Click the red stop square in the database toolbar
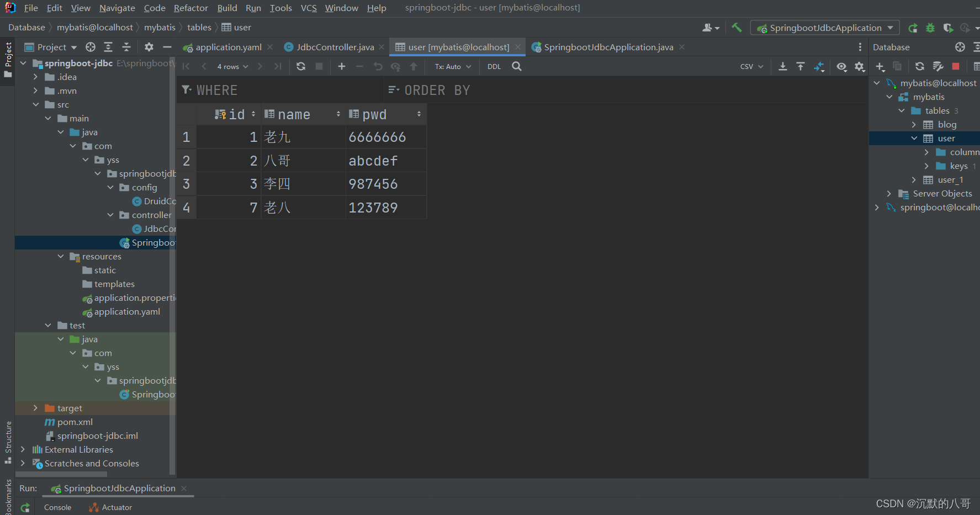This screenshot has height=515, width=980. coord(956,66)
